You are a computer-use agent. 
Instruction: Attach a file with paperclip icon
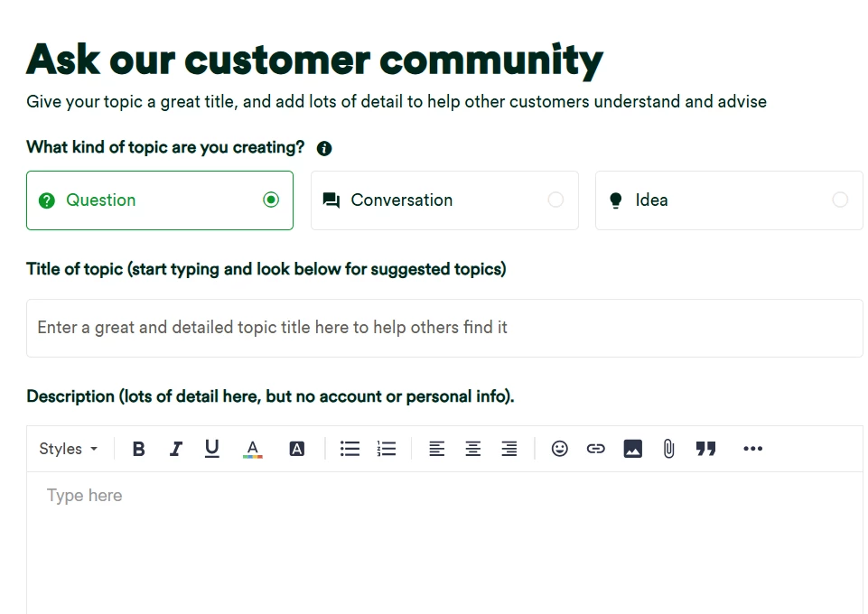point(668,449)
